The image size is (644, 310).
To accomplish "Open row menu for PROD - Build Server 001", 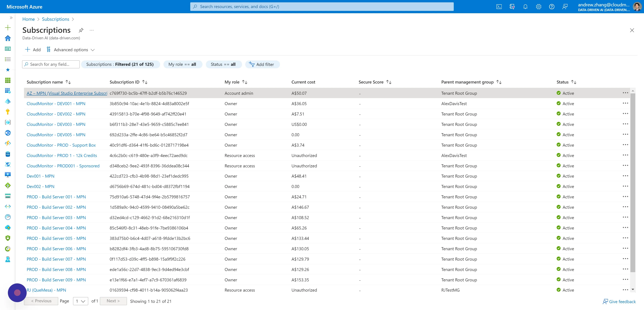I will point(625,197).
